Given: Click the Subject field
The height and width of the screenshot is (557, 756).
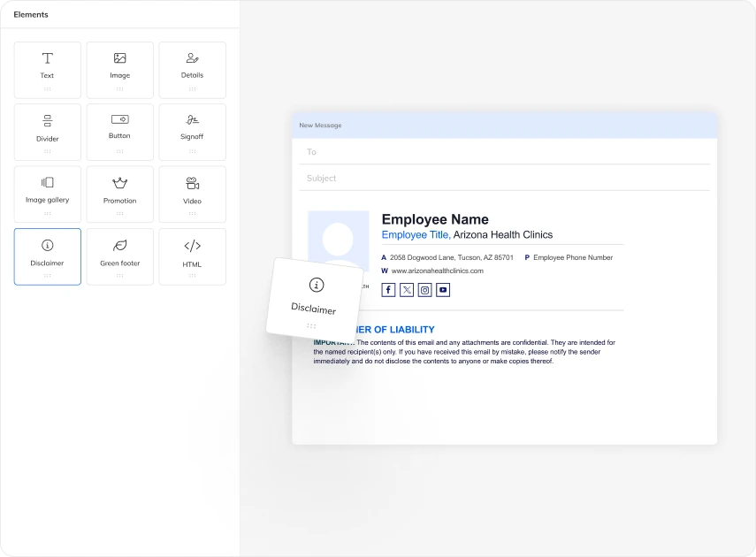Looking at the screenshot, I should [x=504, y=178].
